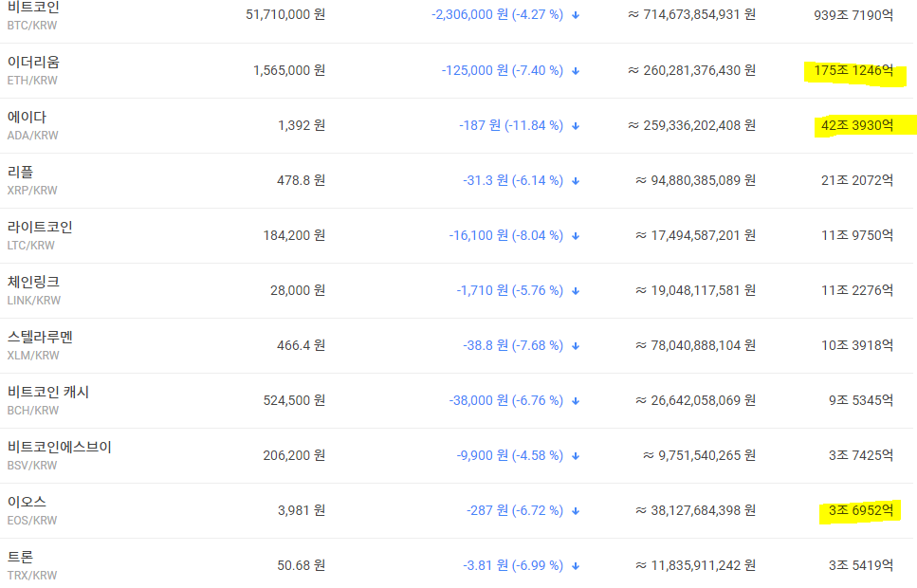
Task: Select market cap 21조 2072억
Action: pyautogui.click(x=857, y=180)
